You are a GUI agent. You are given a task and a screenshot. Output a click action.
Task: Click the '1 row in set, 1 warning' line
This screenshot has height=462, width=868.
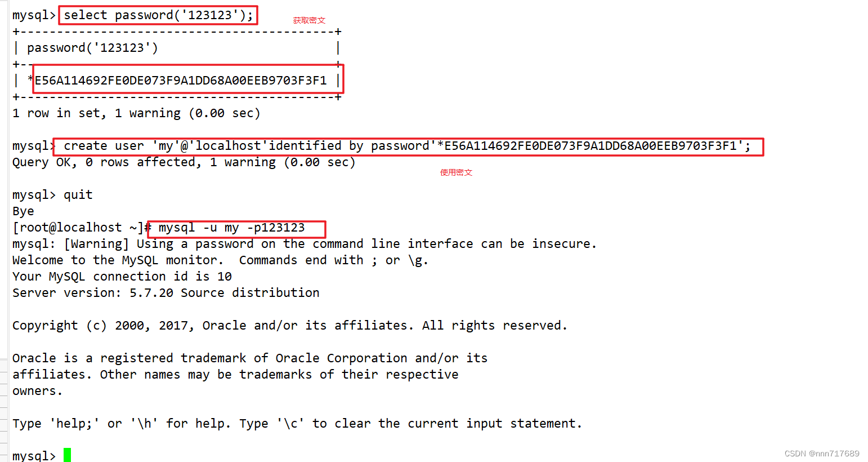tap(136, 113)
